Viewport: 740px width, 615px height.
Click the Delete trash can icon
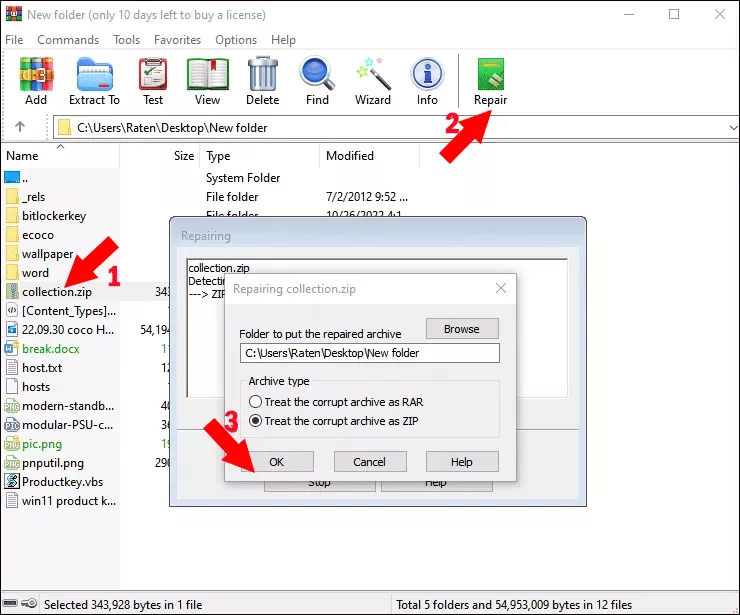262,80
